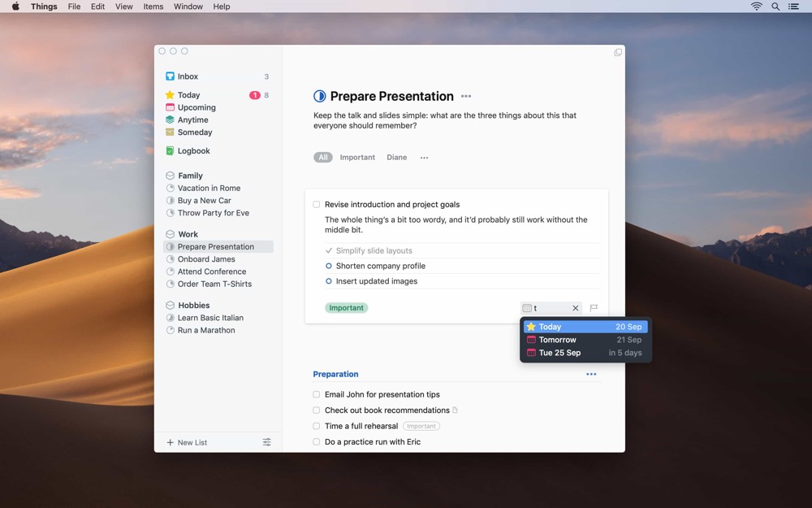This screenshot has width=812, height=508.
Task: Choose Today 20 Sep from date suggestions
Action: [585, 327]
